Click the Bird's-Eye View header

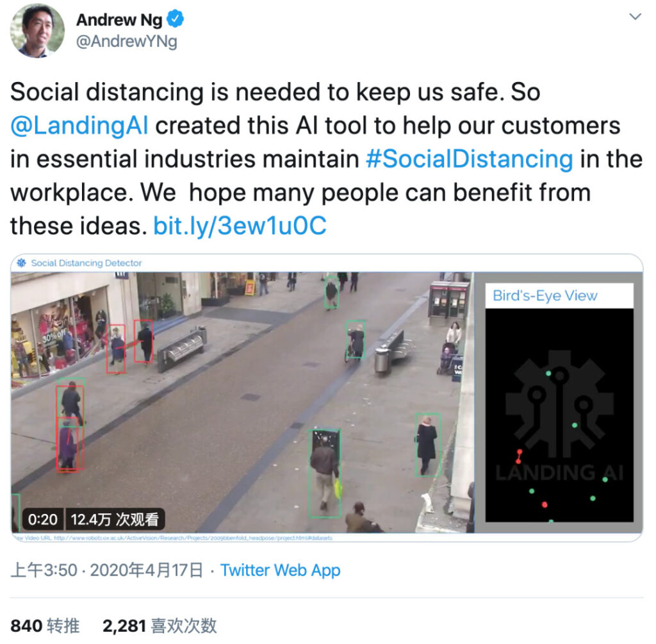[x=545, y=295]
